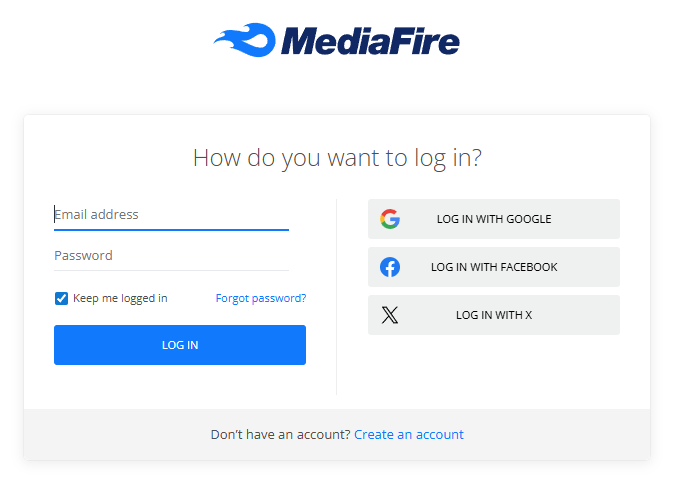Open the Forgot password link
The image size is (678, 488).
261,298
